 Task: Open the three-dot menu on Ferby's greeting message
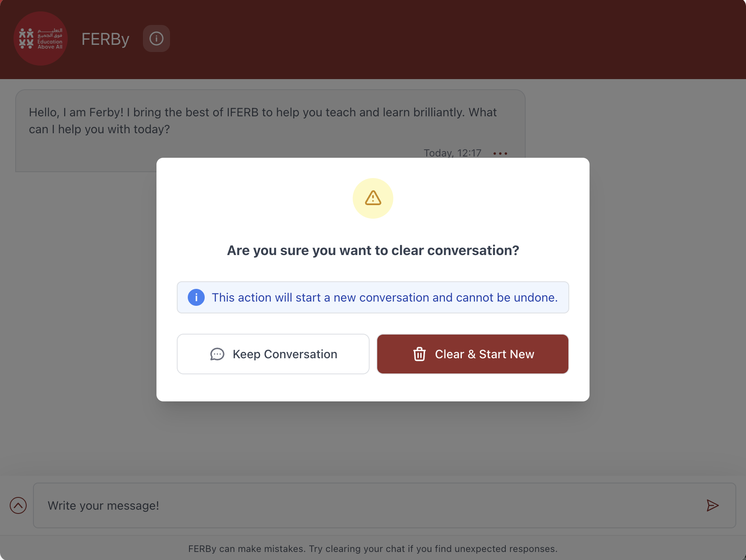click(x=499, y=154)
